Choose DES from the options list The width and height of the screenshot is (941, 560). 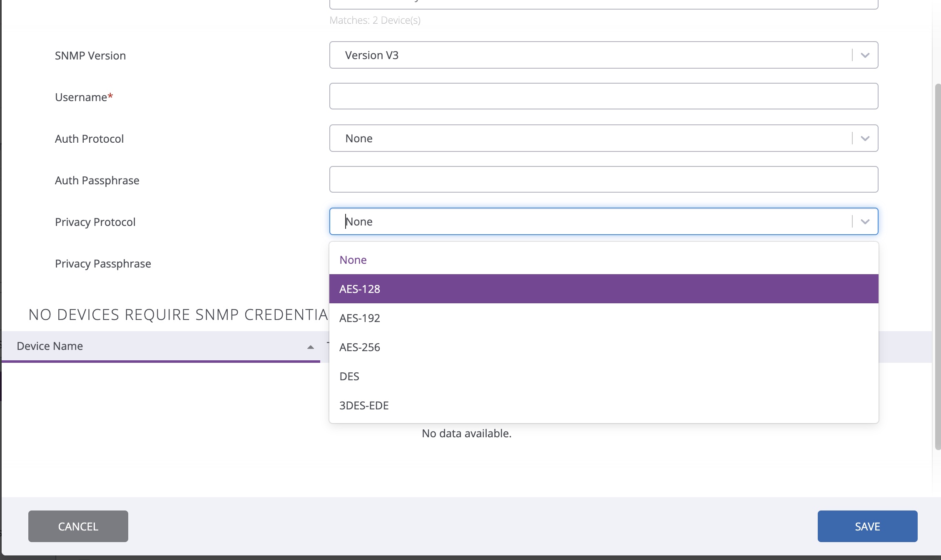click(x=349, y=376)
